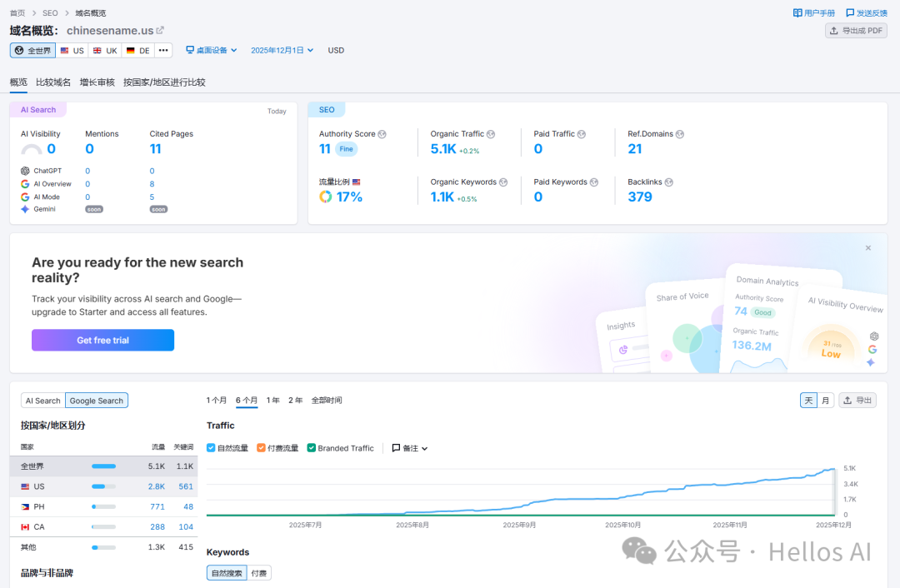The image size is (900, 588).
Task: Select the 1年 time range
Action: (272, 401)
